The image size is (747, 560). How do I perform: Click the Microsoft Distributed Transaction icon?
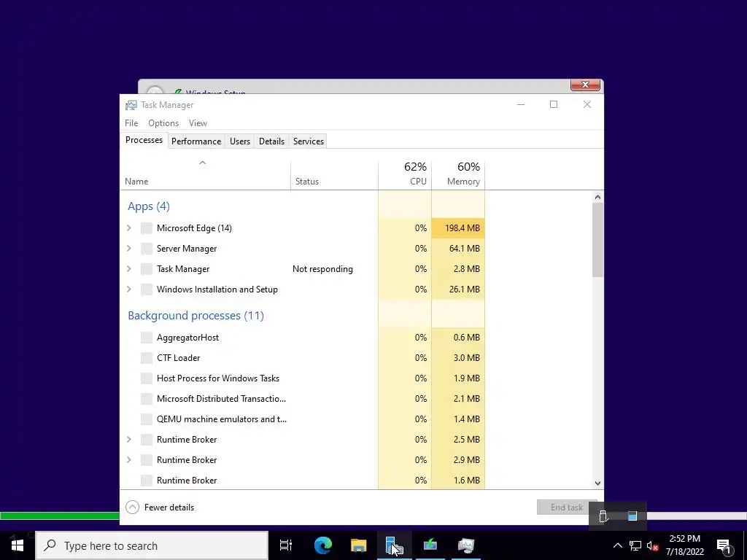point(146,399)
